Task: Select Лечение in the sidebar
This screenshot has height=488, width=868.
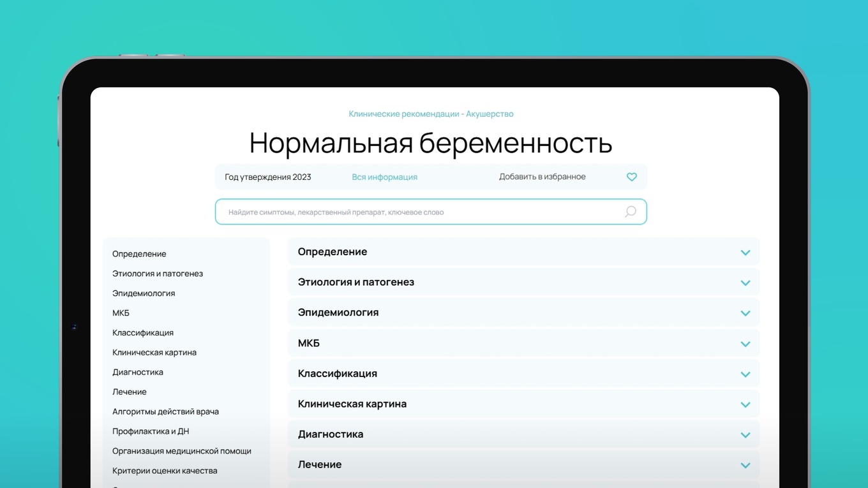Action: [130, 392]
